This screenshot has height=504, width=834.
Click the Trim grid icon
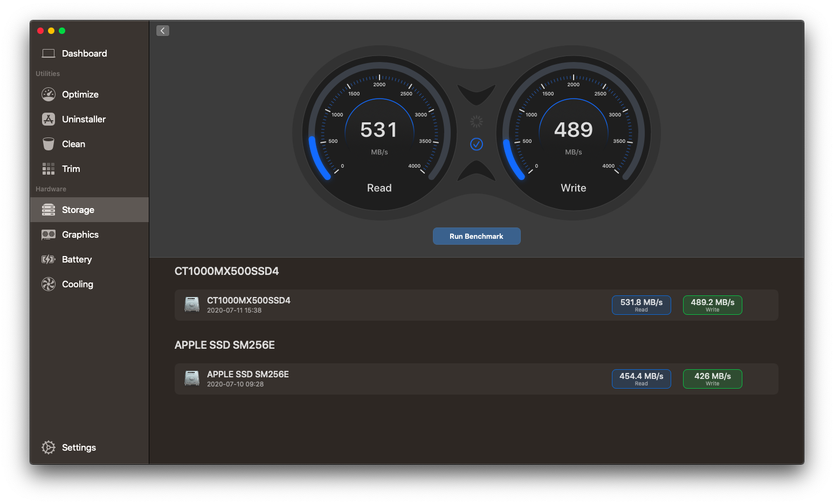(x=49, y=169)
